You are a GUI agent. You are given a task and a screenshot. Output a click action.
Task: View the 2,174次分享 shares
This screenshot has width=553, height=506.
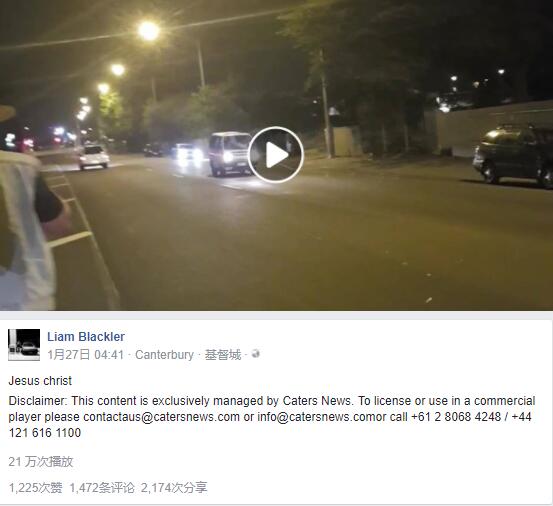pos(174,488)
